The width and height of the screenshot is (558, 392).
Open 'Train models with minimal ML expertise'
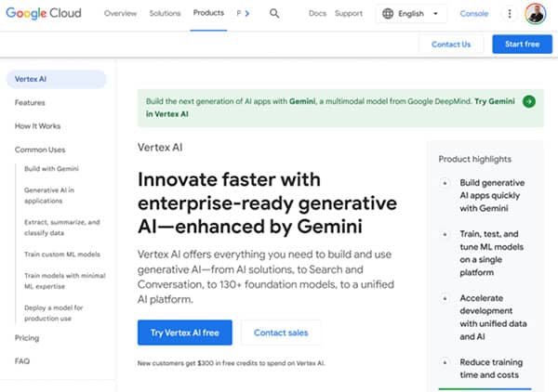[65, 281]
